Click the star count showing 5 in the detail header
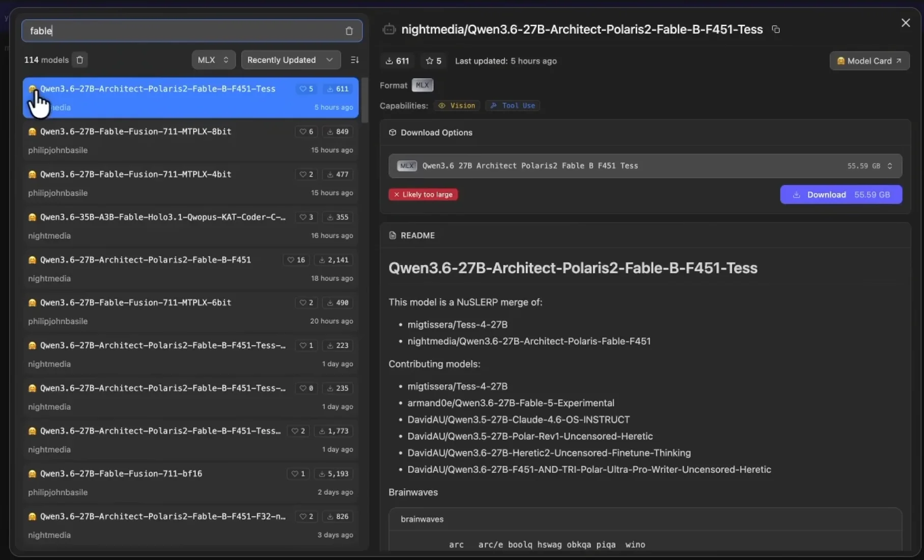Screen dimensions: 924x560 point(434,61)
